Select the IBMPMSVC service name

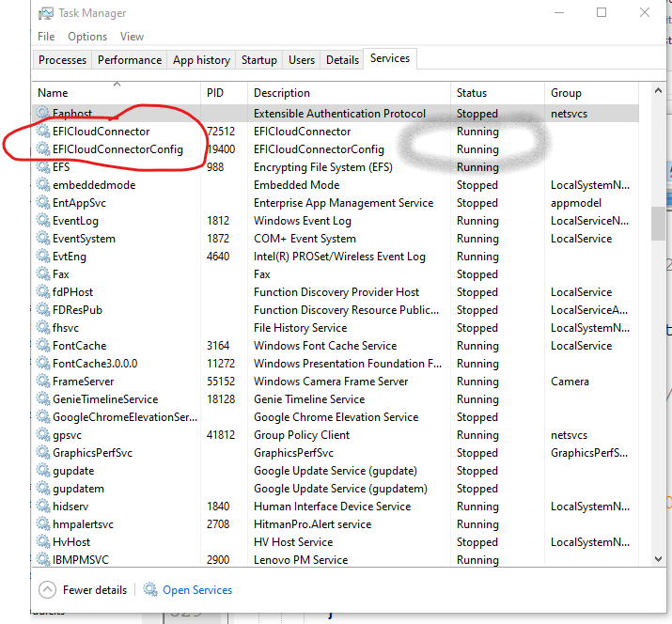[81, 560]
